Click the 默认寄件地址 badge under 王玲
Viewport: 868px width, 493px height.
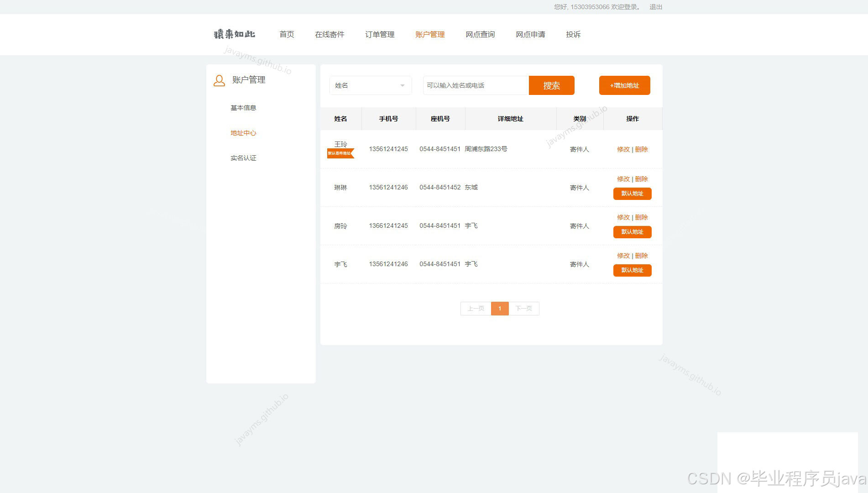pos(340,153)
